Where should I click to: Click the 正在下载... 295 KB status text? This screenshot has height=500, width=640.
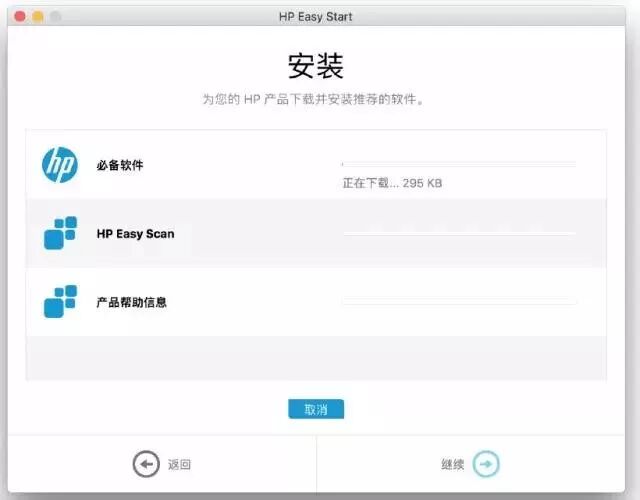coord(392,183)
